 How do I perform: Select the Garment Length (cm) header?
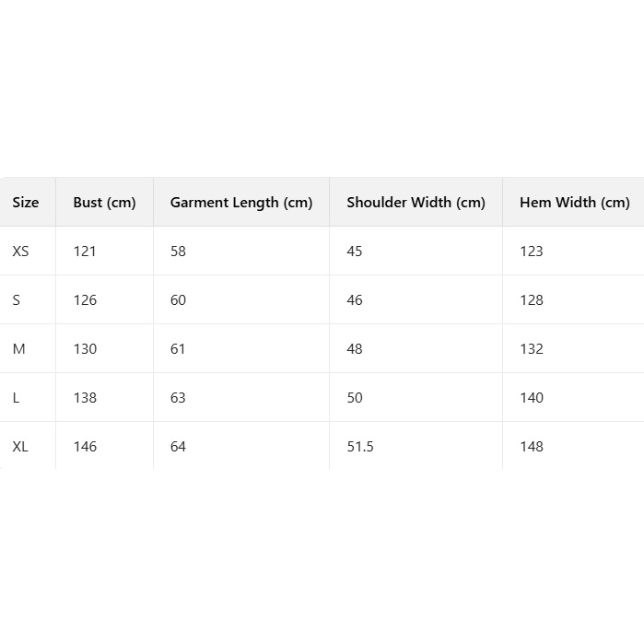point(241,203)
